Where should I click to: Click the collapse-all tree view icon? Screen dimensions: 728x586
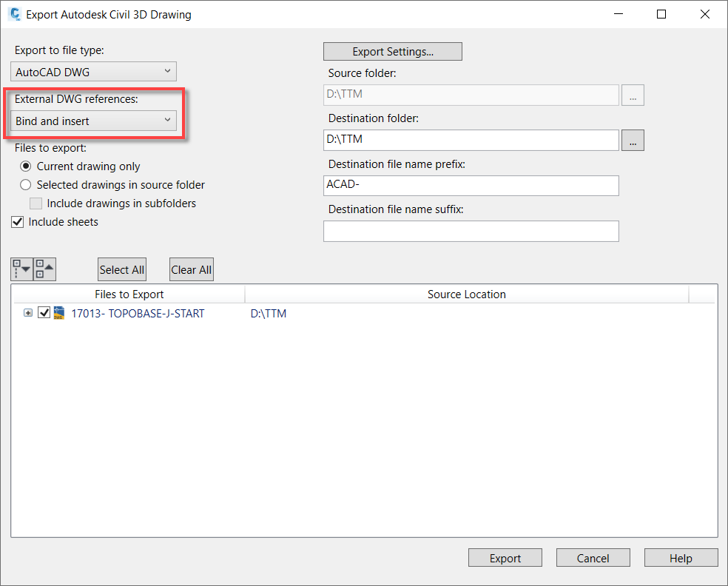[44, 269]
